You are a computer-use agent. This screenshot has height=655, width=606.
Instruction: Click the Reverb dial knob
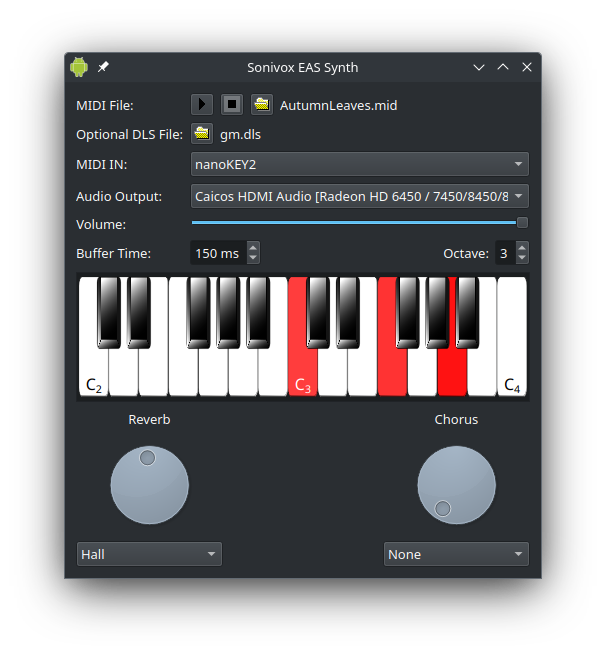point(150,485)
